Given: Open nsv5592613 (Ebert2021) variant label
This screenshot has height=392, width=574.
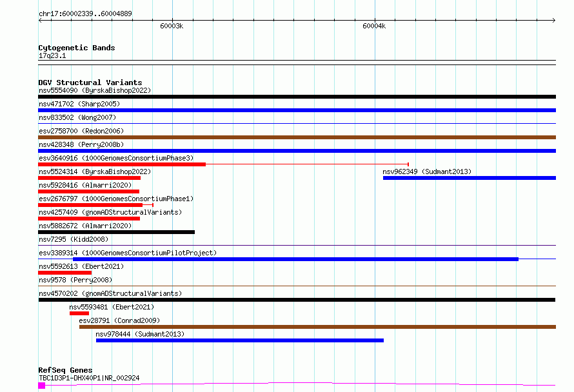Looking at the screenshot, I should pos(81,266).
